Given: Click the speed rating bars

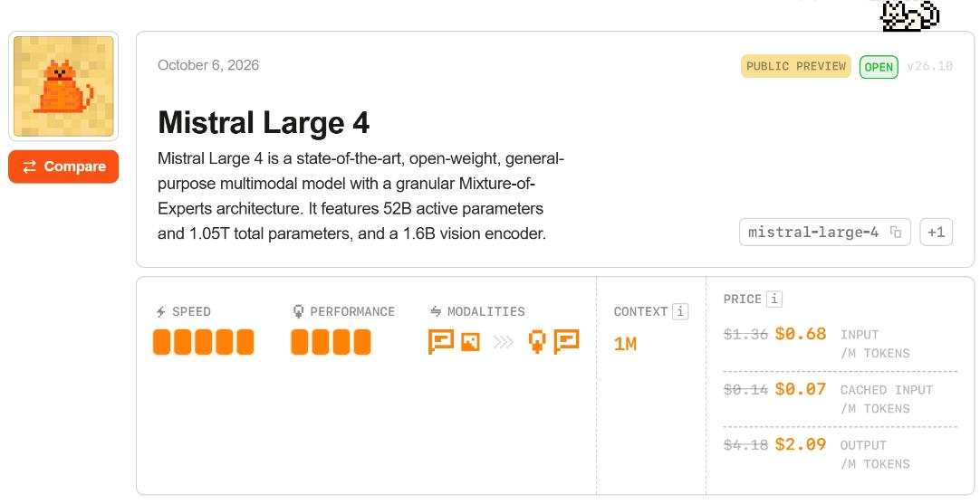Looking at the screenshot, I should point(203,342).
